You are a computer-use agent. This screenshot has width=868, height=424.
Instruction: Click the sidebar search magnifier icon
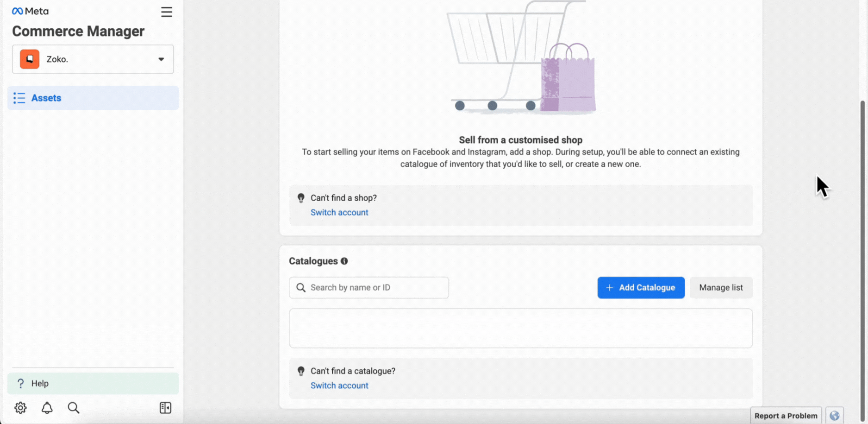coord(74,408)
